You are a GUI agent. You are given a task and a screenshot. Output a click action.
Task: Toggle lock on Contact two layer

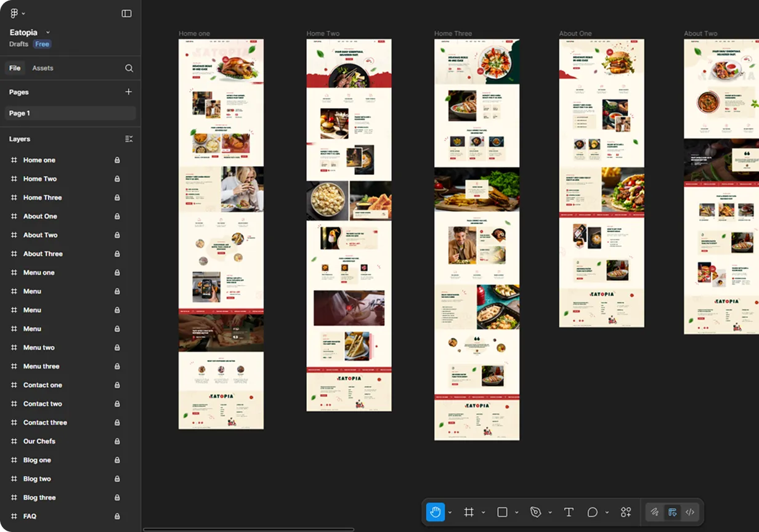[117, 404]
